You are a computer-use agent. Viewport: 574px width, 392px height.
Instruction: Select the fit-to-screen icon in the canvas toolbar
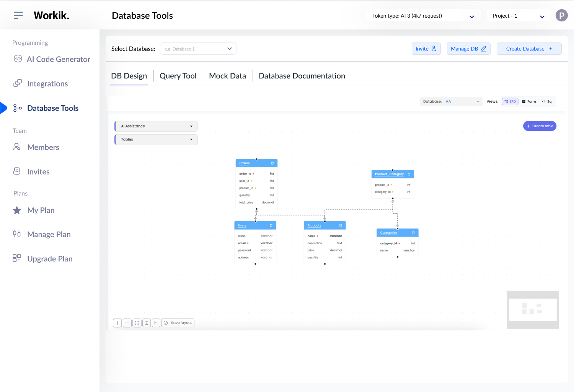click(x=137, y=323)
